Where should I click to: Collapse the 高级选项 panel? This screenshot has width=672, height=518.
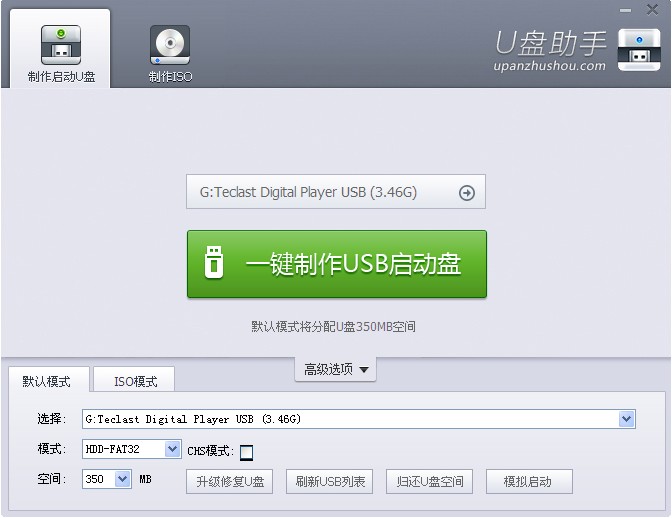pyautogui.click(x=335, y=369)
